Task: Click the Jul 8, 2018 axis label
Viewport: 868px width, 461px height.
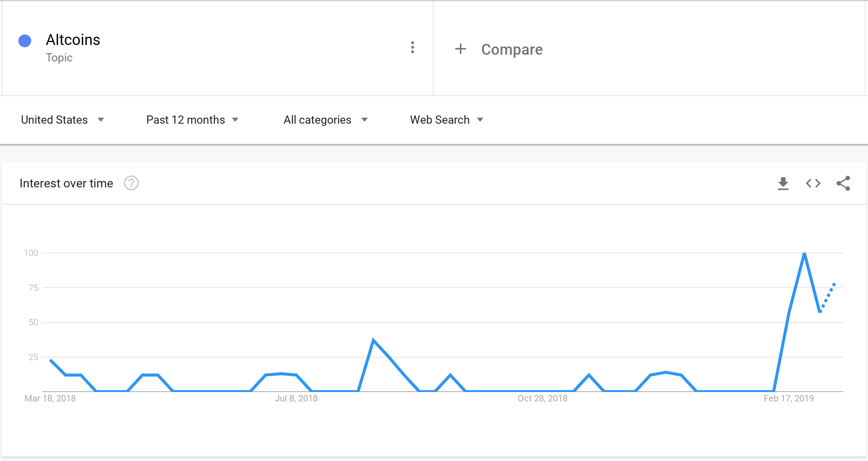Action: pos(296,398)
